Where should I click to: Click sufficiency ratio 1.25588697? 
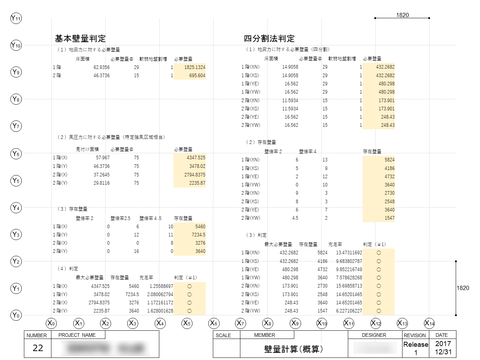click(x=161, y=286)
